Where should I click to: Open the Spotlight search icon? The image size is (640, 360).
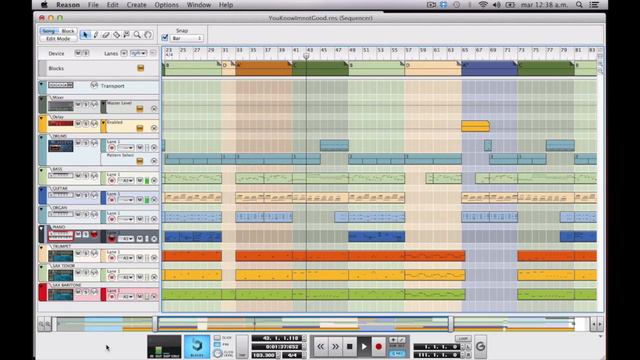tap(579, 5)
